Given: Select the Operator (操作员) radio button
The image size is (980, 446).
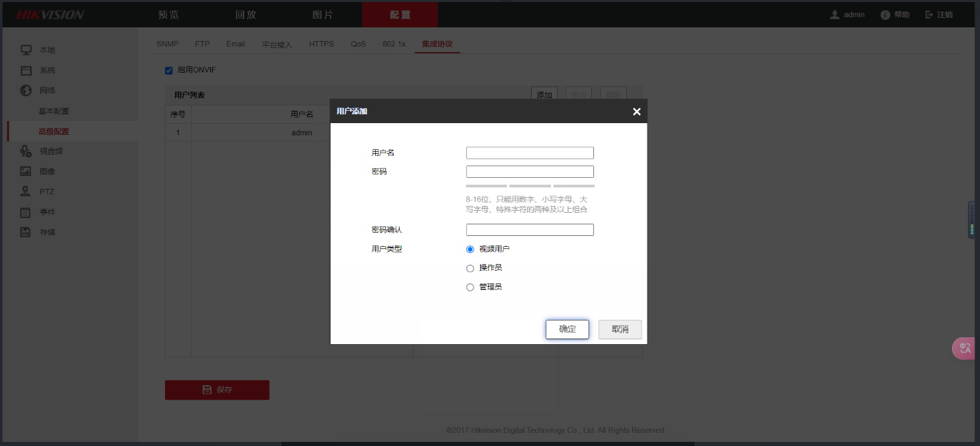Looking at the screenshot, I should (470, 268).
